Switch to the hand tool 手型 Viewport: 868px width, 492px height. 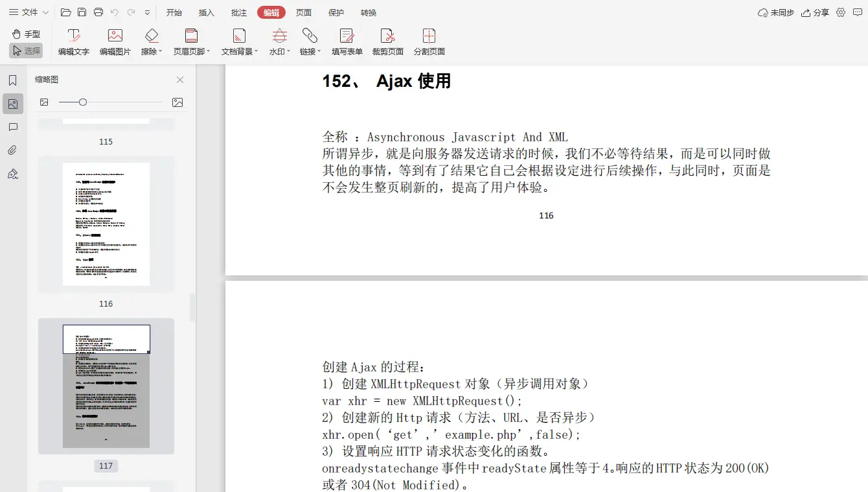click(26, 34)
